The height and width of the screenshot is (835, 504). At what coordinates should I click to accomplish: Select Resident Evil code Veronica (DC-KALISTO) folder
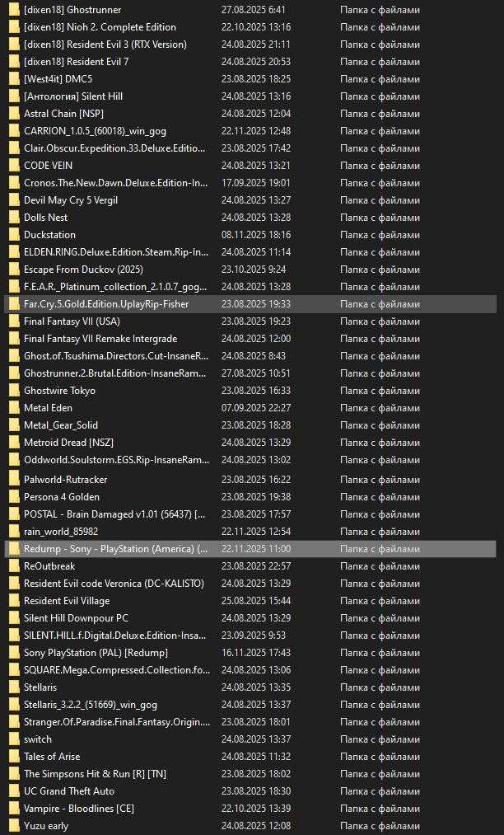coord(114,584)
